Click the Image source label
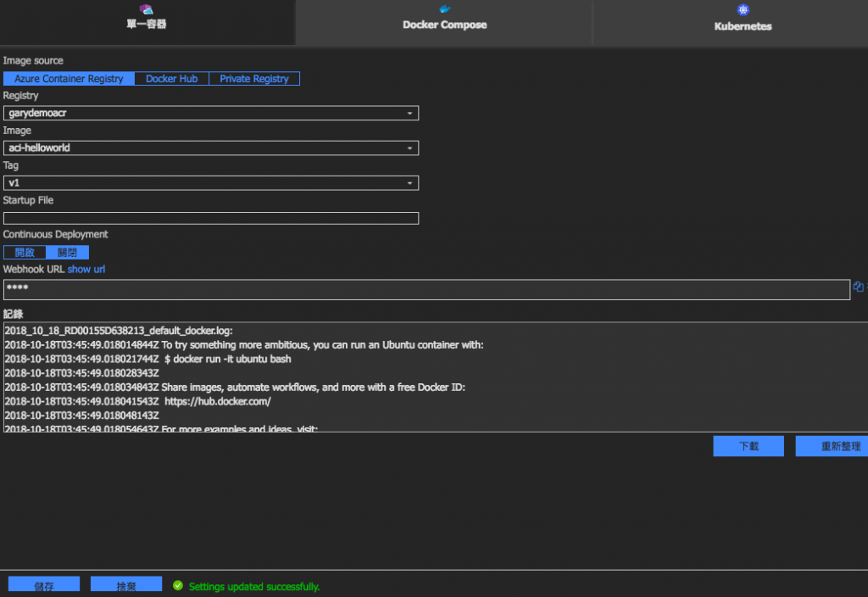This screenshot has width=868, height=597. pos(33,60)
